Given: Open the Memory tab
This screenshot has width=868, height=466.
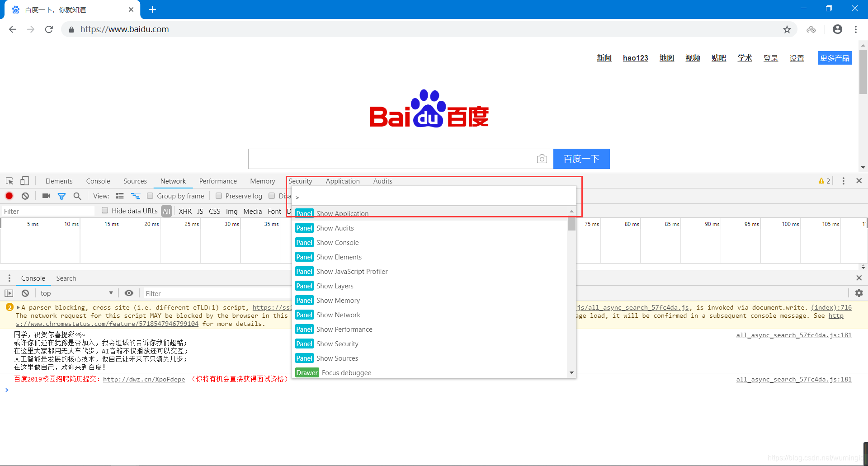Looking at the screenshot, I should pos(263,181).
